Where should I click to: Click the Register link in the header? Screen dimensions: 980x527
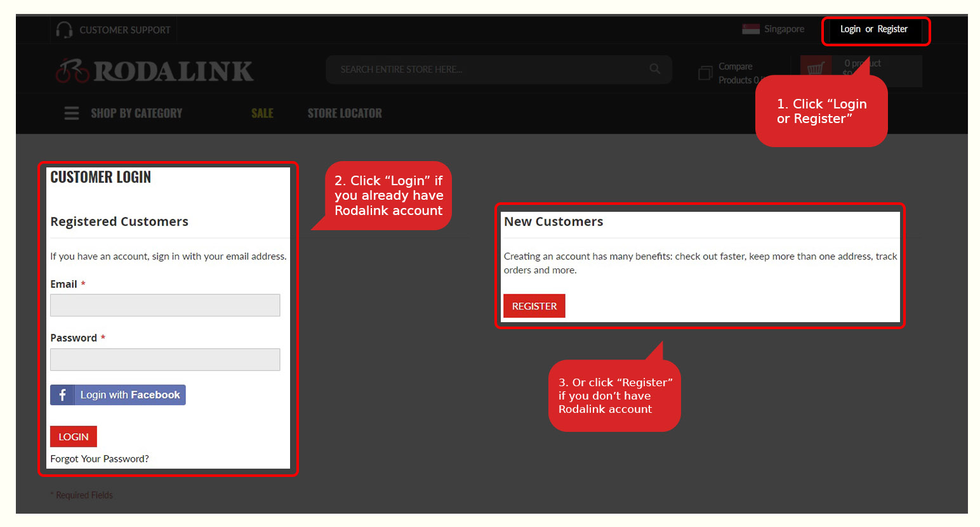click(x=892, y=29)
